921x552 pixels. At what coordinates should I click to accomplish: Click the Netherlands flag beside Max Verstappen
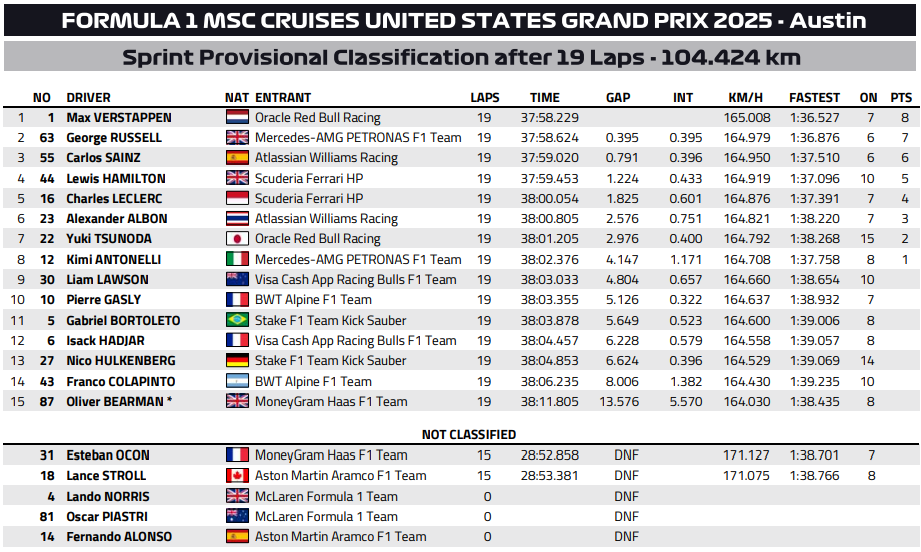(x=237, y=117)
